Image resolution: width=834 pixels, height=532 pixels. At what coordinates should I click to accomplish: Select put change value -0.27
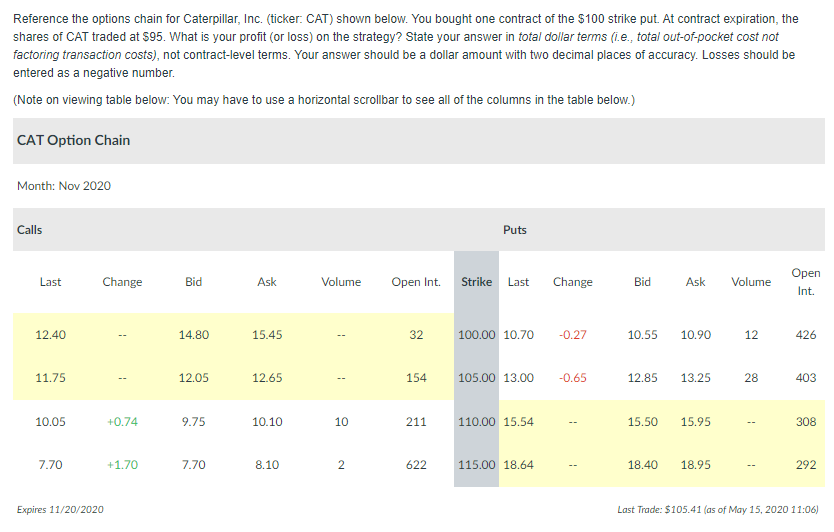point(572,335)
